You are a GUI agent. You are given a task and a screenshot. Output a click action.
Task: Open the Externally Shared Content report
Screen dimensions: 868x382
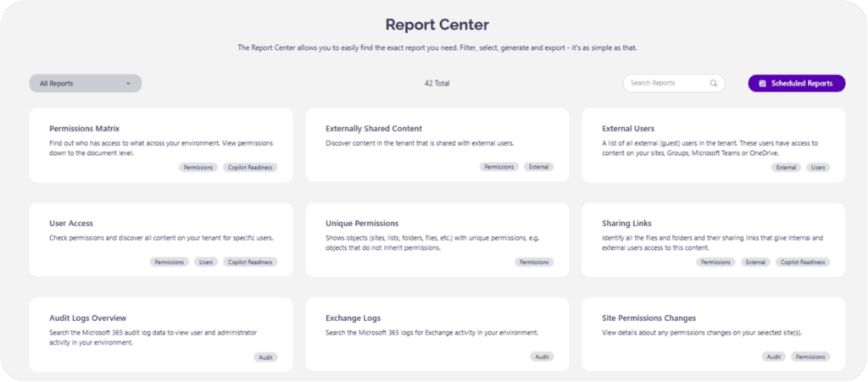(x=437, y=145)
